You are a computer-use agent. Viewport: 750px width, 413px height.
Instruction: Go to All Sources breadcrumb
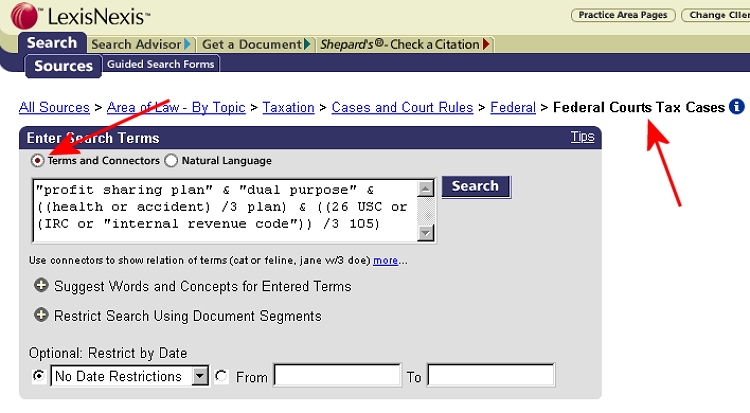[54, 107]
